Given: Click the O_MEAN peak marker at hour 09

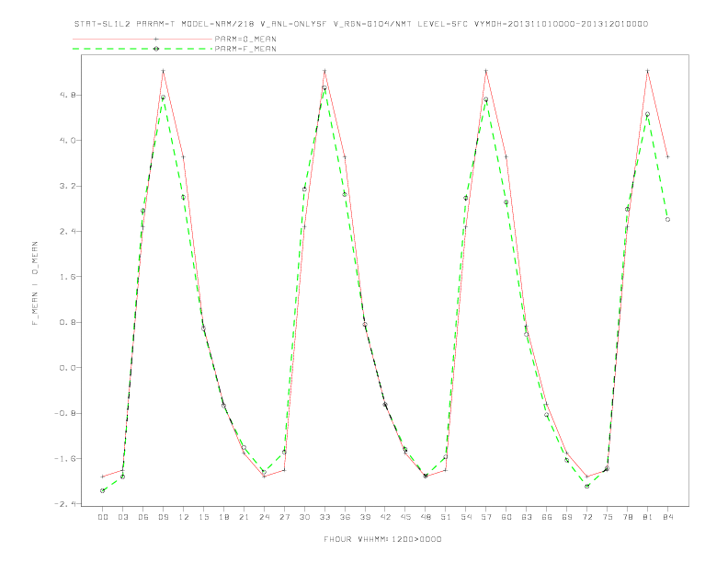Looking at the screenshot, I should point(163,71).
